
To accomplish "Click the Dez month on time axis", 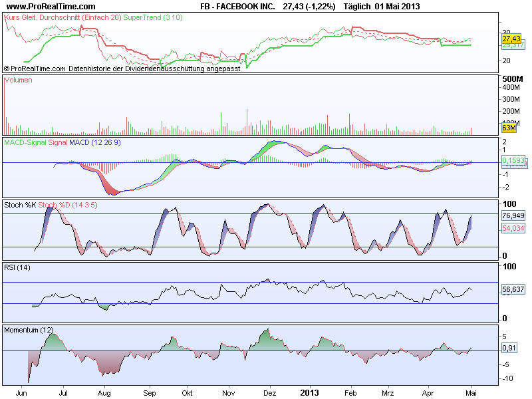I will (270, 393).
